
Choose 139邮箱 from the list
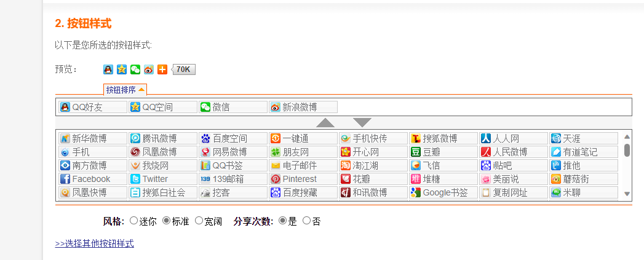(x=233, y=179)
